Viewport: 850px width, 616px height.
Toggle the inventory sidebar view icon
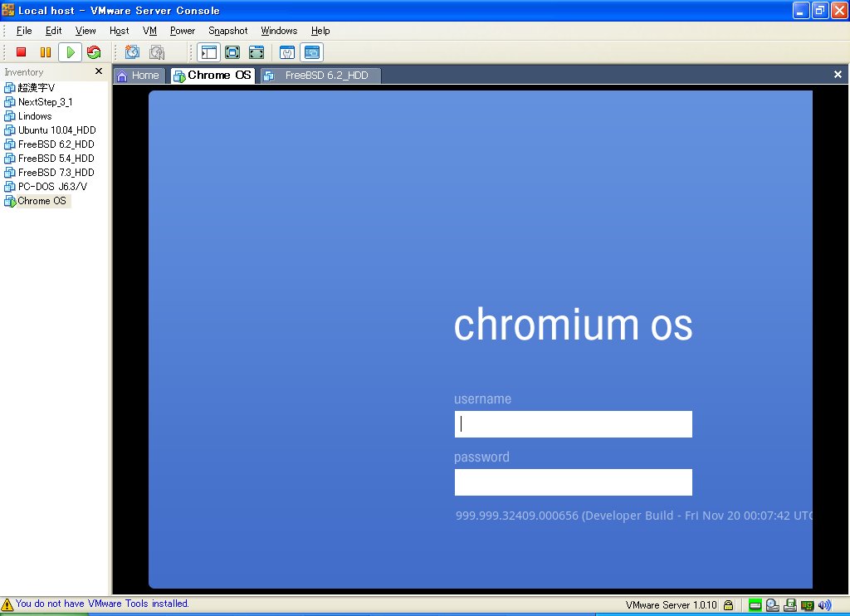click(x=208, y=52)
